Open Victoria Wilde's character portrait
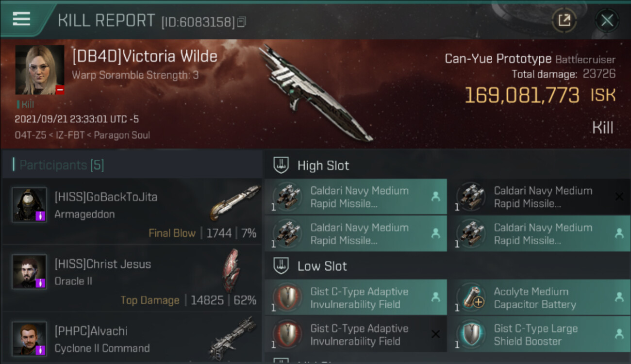Screen dimensions: 631x364 click(40, 70)
